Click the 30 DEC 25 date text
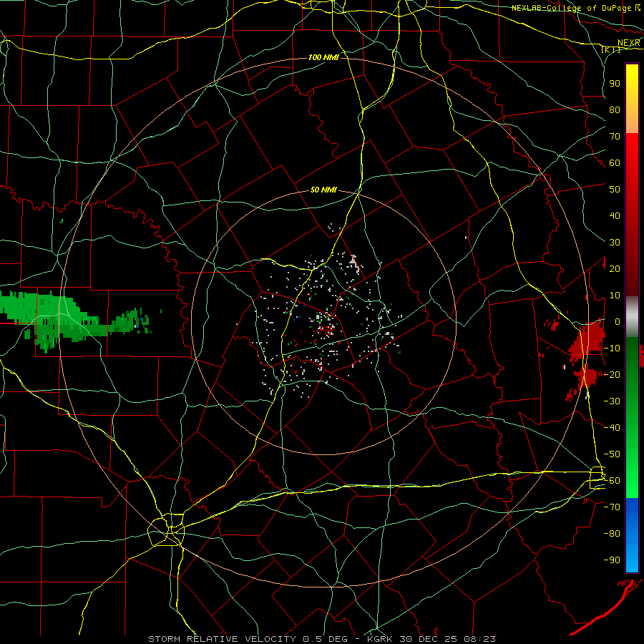The height and width of the screenshot is (644, 644). pos(429,639)
